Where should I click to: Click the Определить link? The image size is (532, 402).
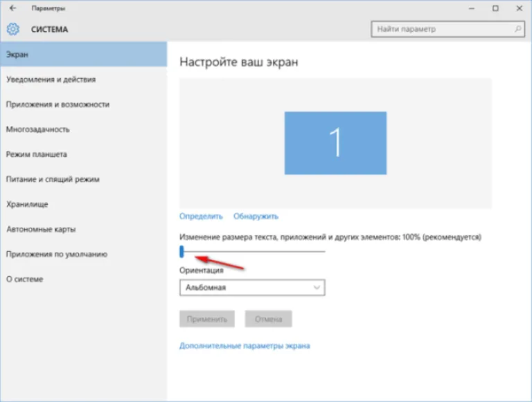point(201,217)
